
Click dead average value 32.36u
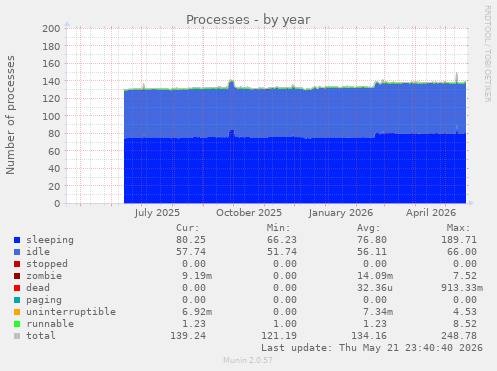[375, 288]
